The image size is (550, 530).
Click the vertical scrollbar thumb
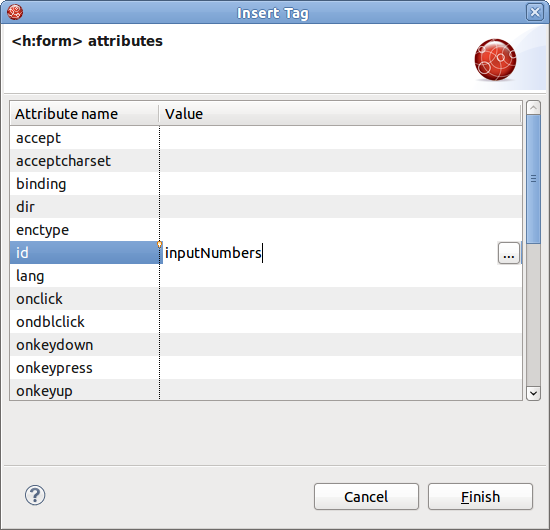pyautogui.click(x=534, y=179)
